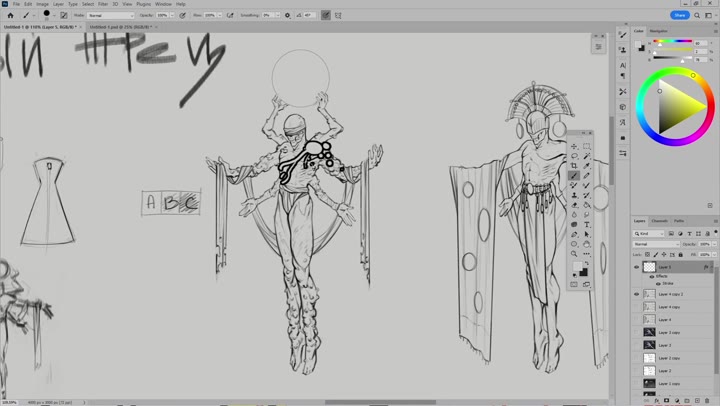Open the Flow dropdown arrow
Viewport: 720px width, 406px height.
click(x=219, y=15)
